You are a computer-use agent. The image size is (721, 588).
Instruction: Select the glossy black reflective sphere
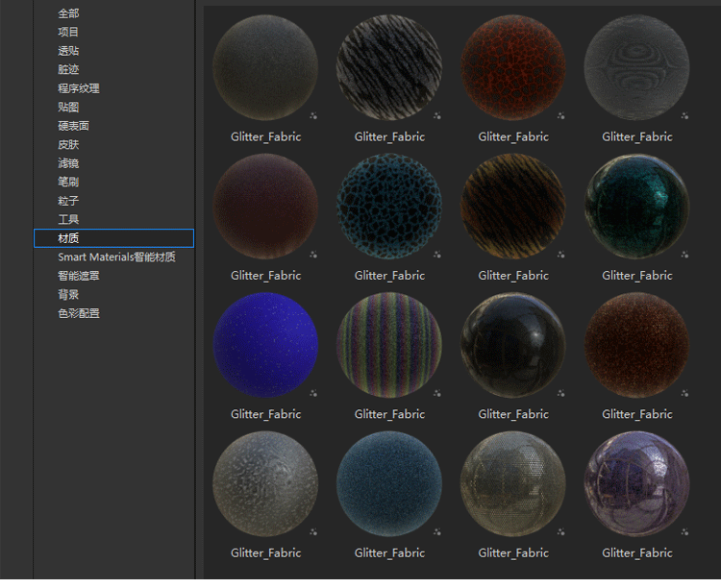(x=513, y=345)
